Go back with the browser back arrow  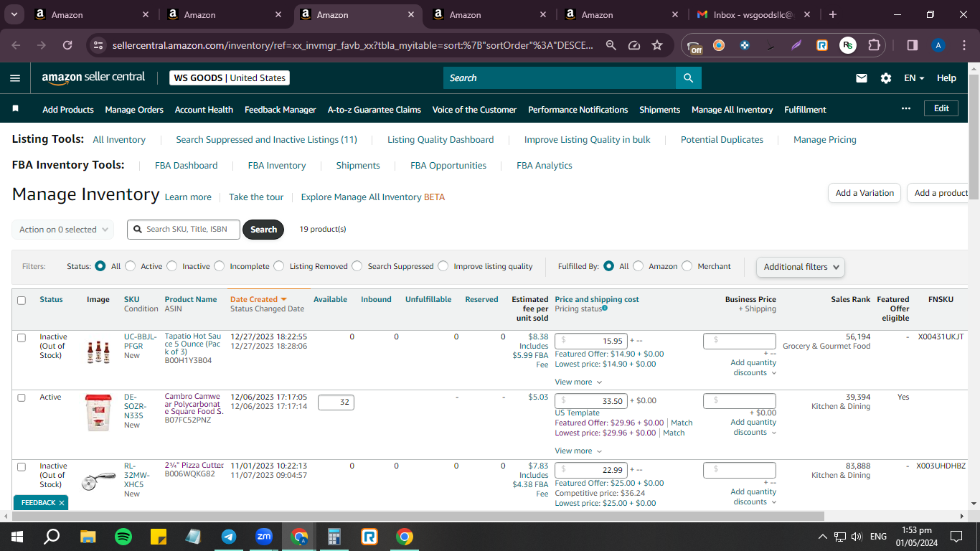tap(16, 45)
